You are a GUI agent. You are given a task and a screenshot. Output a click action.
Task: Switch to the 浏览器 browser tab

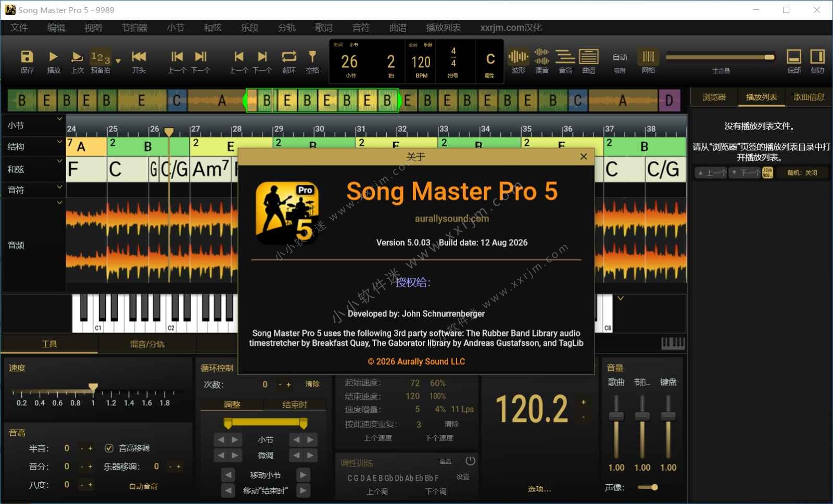(714, 97)
